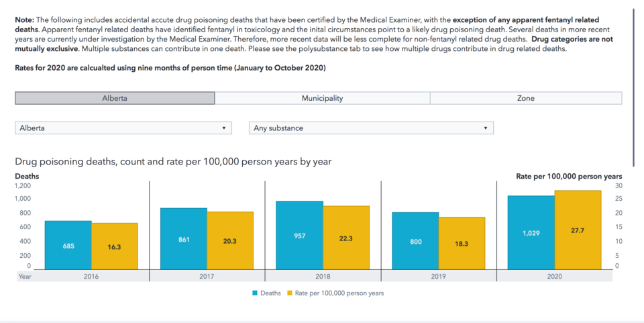Viewport: 644px width, 323px height.
Task: Click the Rate per 100,000 person years legend label
Action: pyautogui.click(x=339, y=293)
